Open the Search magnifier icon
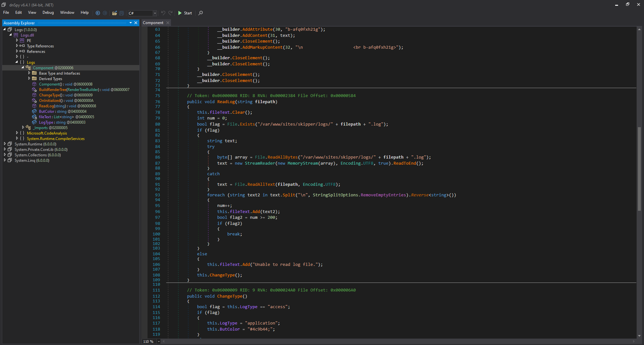Viewport: 644px width, 345px height. [201, 13]
